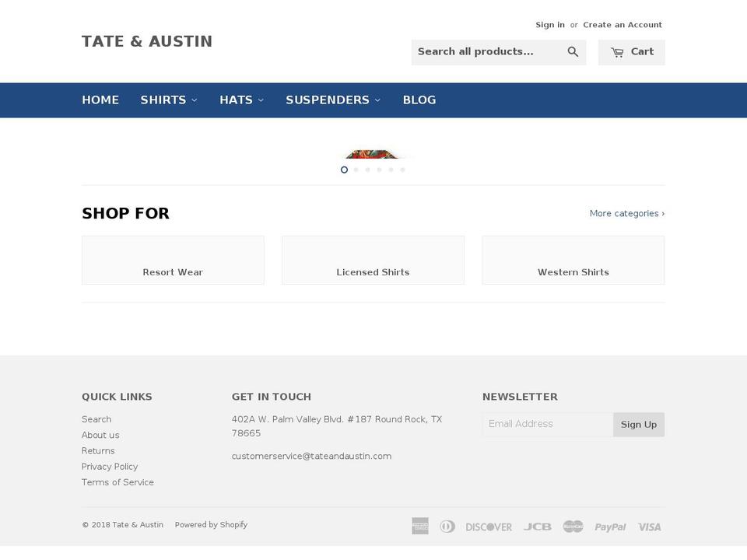Open the Western Shirts category card

(x=573, y=260)
